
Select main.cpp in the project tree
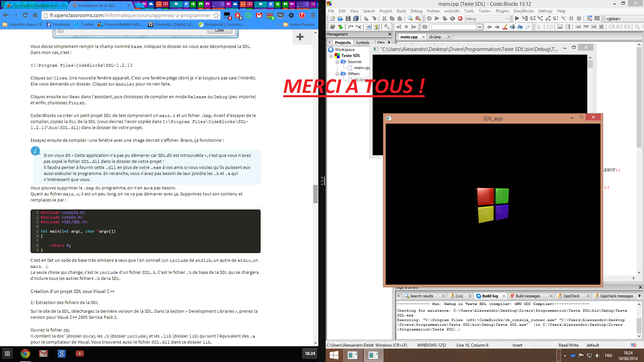click(361, 68)
